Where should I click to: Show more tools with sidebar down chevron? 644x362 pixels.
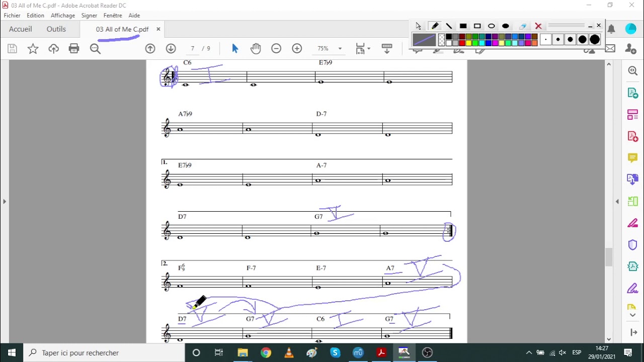tap(632, 315)
